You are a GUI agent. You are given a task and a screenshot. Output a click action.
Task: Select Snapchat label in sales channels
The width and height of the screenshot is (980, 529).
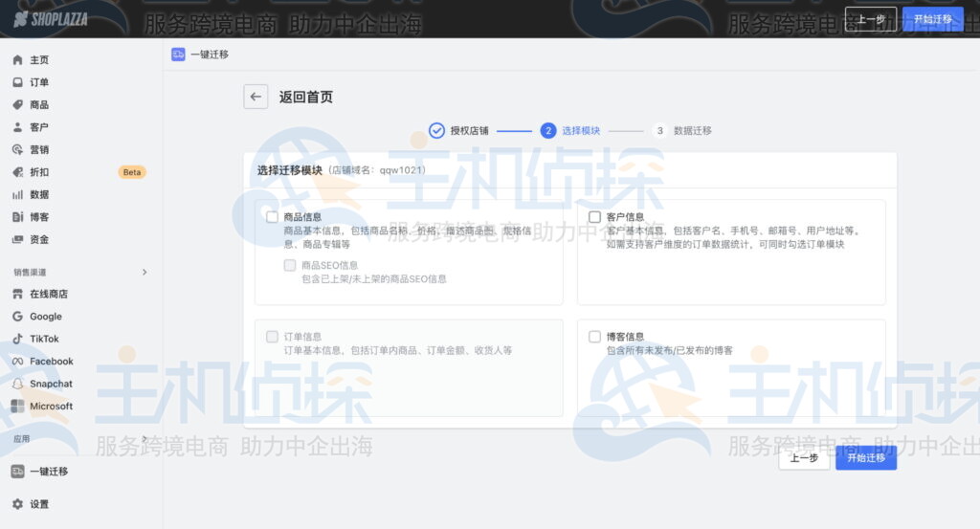(52, 385)
